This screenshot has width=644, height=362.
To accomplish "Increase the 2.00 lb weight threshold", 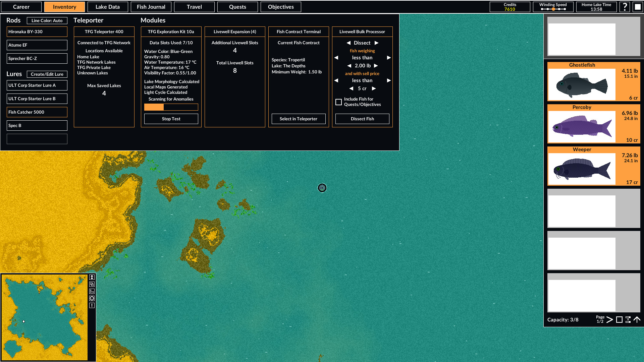I will 376,66.
